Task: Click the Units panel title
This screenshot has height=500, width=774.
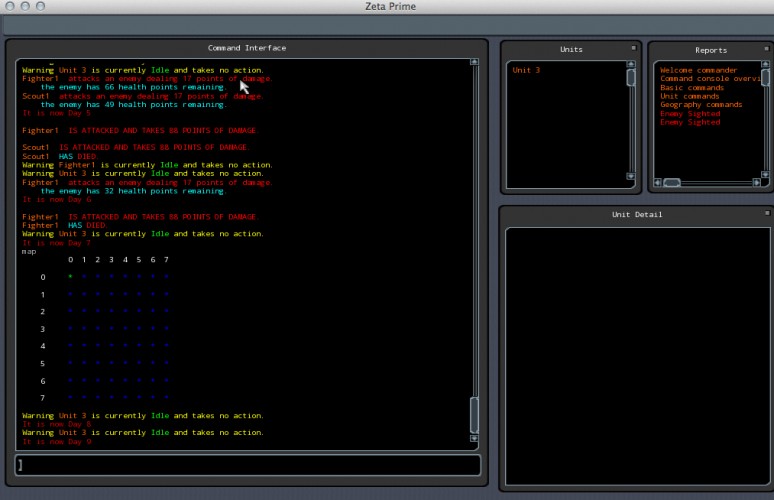Action: coord(571,49)
